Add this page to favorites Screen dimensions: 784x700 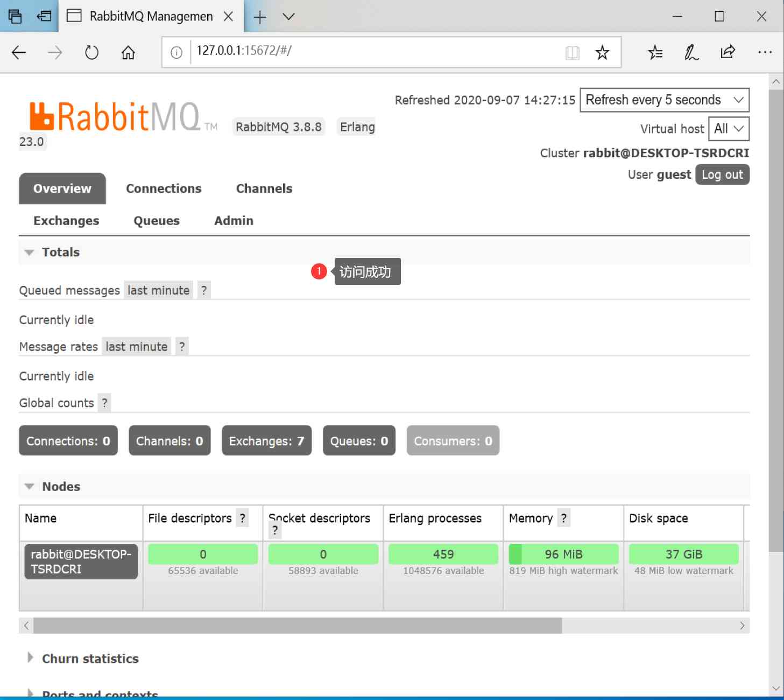click(x=602, y=52)
